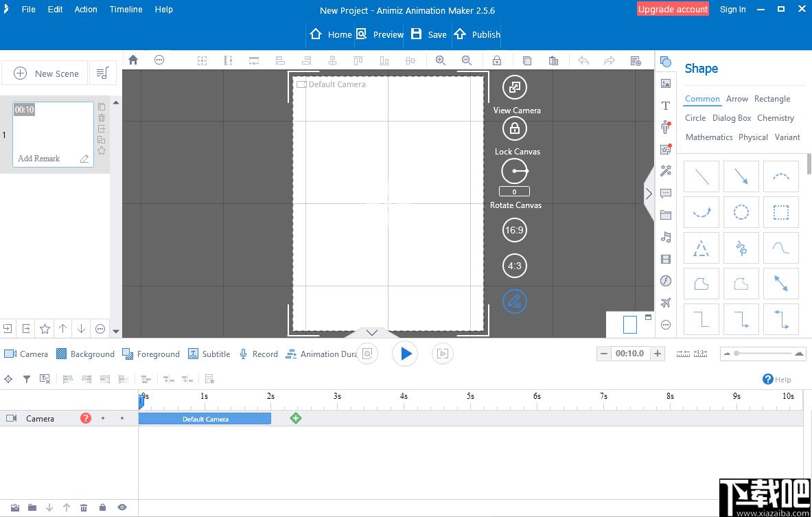Open the music note sound library icon
The height and width of the screenshot is (517, 812).
(x=666, y=238)
